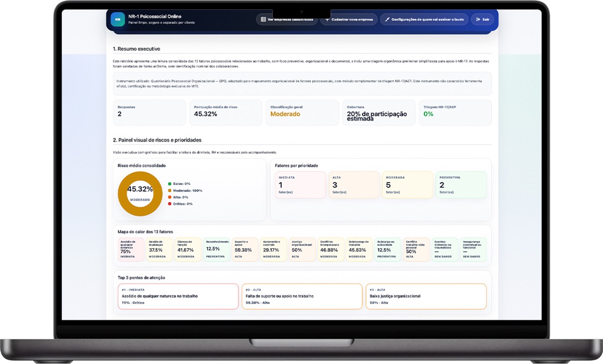Select the Preventiva 2 fatores card
This screenshot has height=364, width=603.
click(x=461, y=185)
